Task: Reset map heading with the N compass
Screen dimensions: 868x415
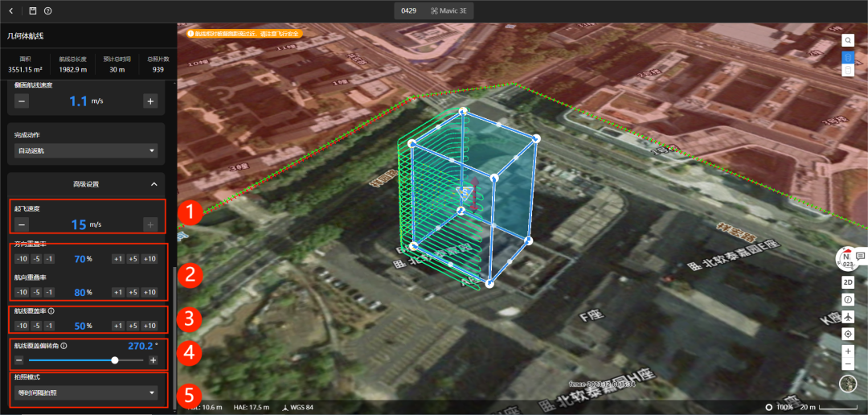Action: [x=845, y=259]
